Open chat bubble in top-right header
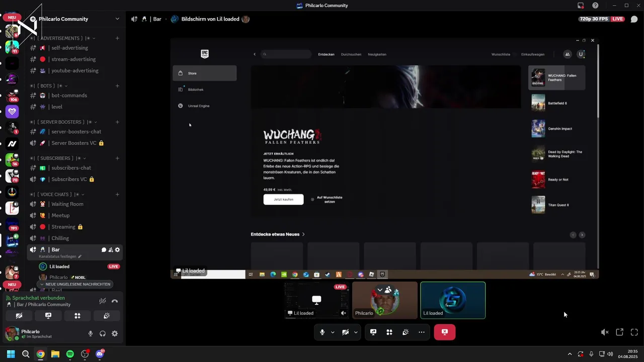 pos(634,19)
